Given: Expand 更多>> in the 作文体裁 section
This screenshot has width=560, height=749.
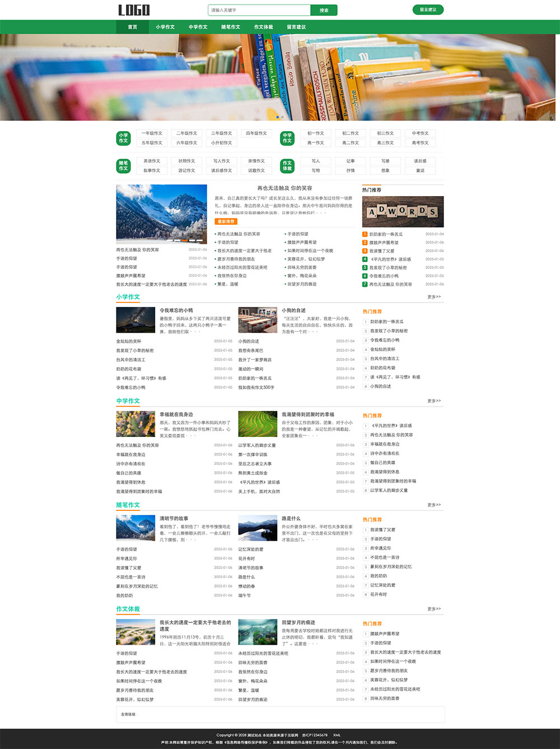Looking at the screenshot, I should tap(433, 609).
